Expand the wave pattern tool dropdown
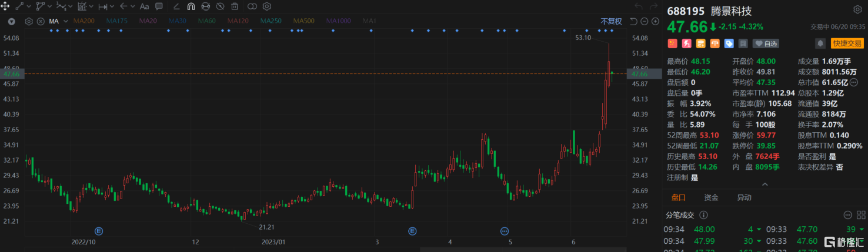 71,6
